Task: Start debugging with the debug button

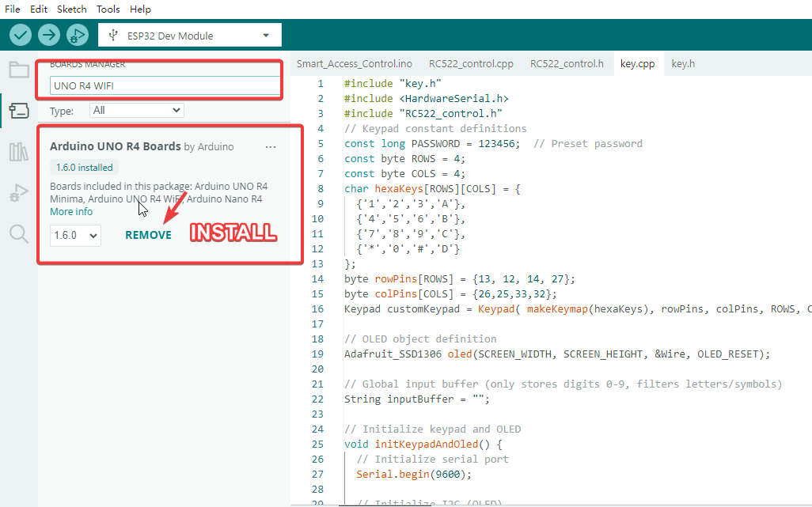Action: (77, 35)
